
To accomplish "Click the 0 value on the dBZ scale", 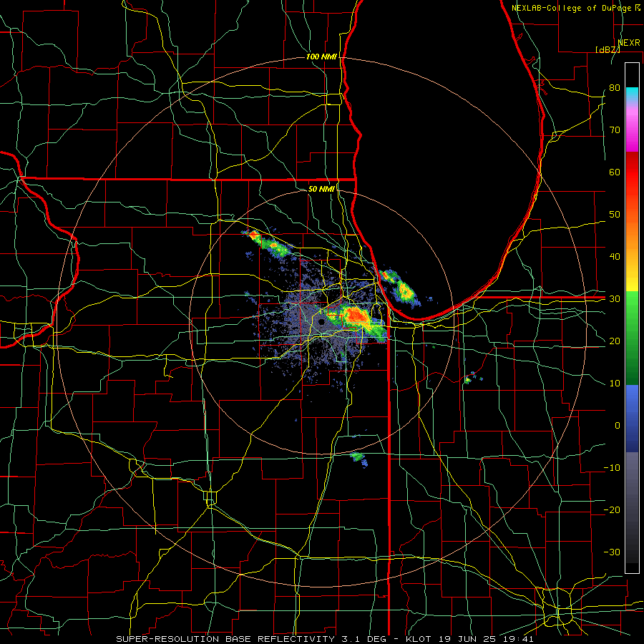I will 618,426.
